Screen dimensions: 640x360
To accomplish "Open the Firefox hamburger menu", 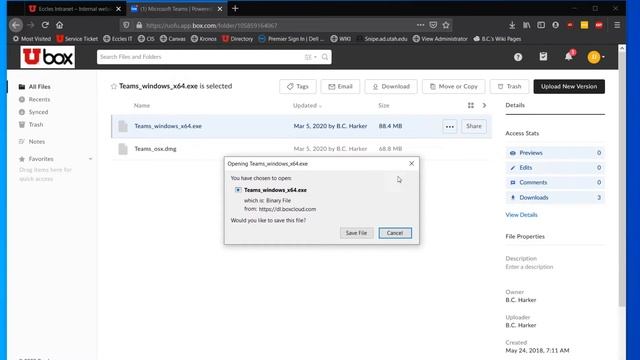I will (617, 25).
